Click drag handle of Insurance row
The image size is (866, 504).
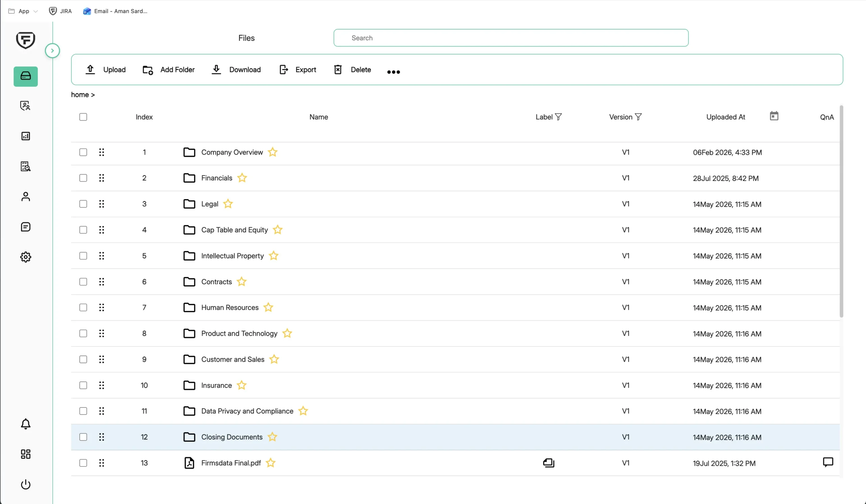tap(101, 385)
